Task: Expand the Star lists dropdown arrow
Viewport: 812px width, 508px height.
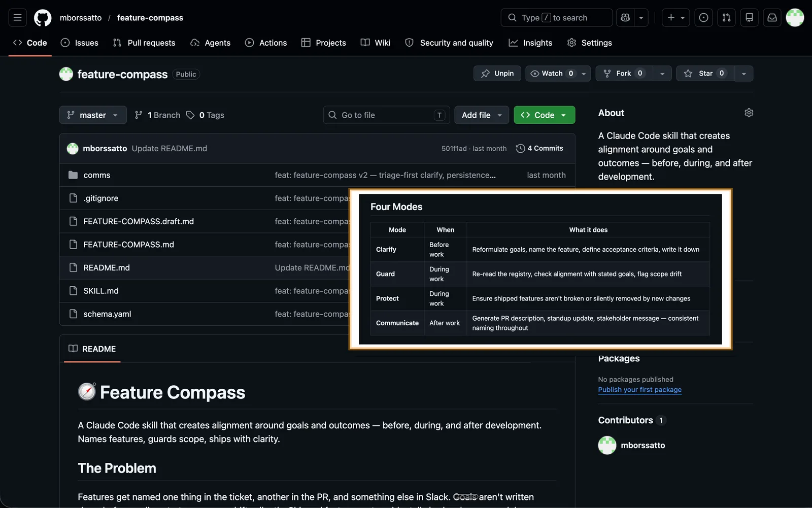Action: click(x=744, y=74)
